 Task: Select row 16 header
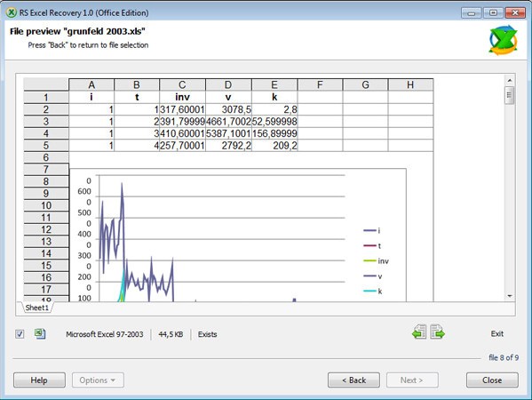coord(46,277)
